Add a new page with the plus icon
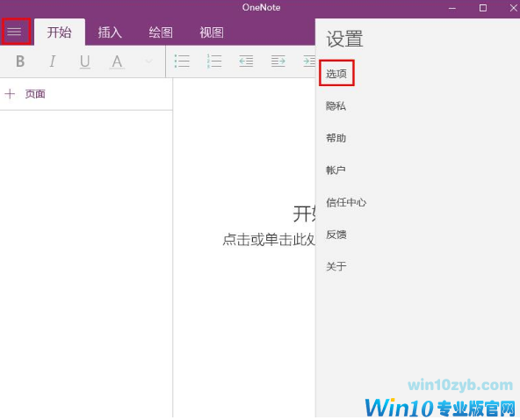The image size is (520, 420). tap(10, 94)
